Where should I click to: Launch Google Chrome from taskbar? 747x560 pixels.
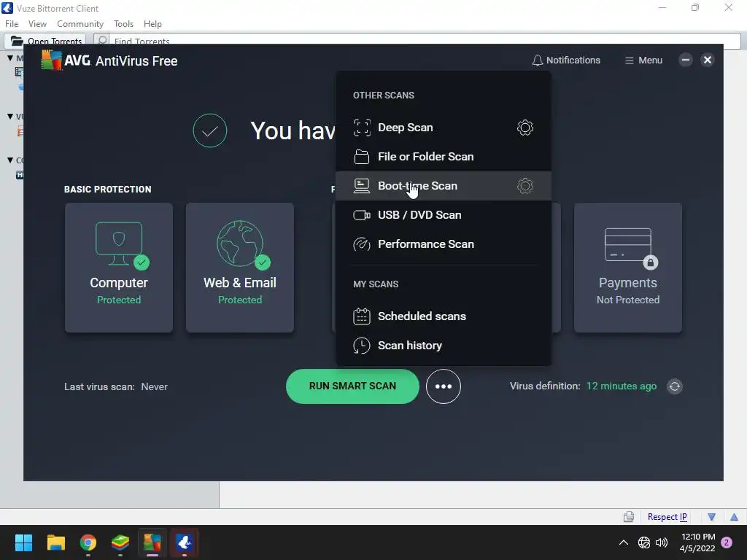click(x=88, y=542)
